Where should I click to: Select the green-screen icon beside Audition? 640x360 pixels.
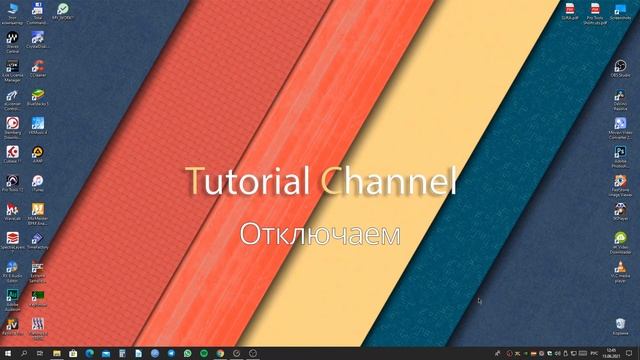click(38, 298)
